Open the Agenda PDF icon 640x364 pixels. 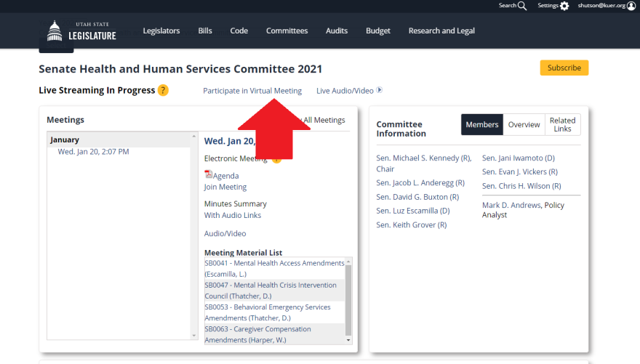(x=208, y=175)
